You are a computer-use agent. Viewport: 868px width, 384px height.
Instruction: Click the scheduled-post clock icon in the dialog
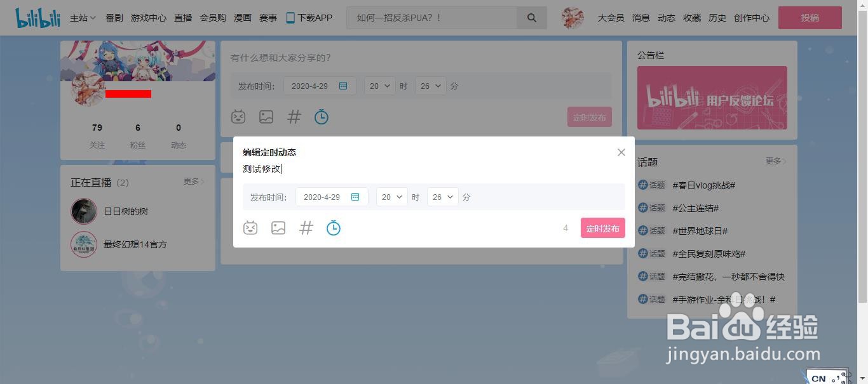[333, 228]
